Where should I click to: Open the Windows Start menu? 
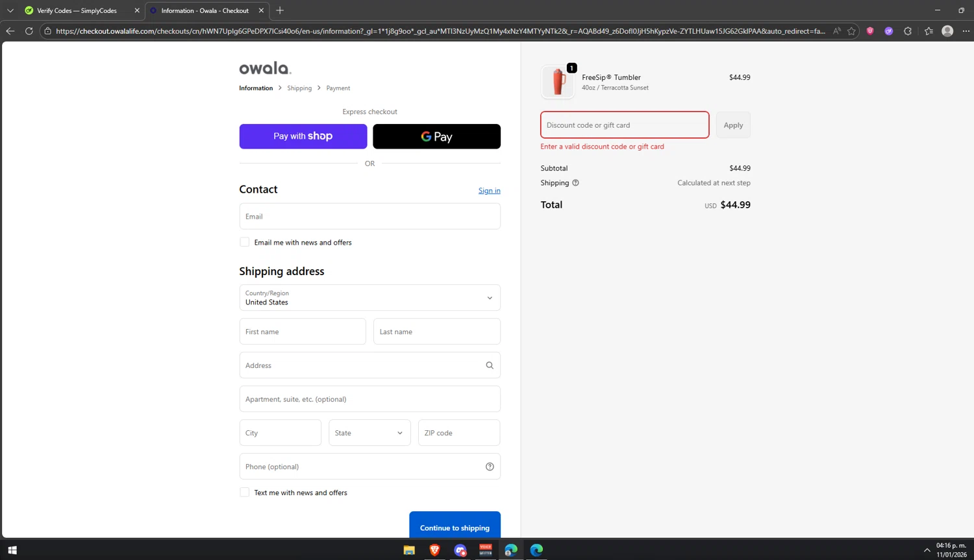(x=12, y=550)
